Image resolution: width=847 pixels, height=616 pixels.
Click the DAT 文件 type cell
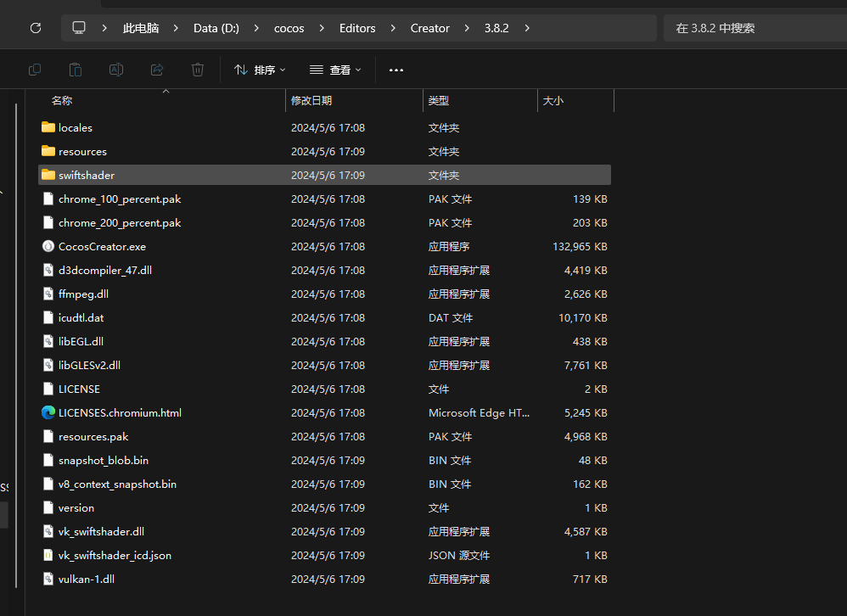(451, 317)
